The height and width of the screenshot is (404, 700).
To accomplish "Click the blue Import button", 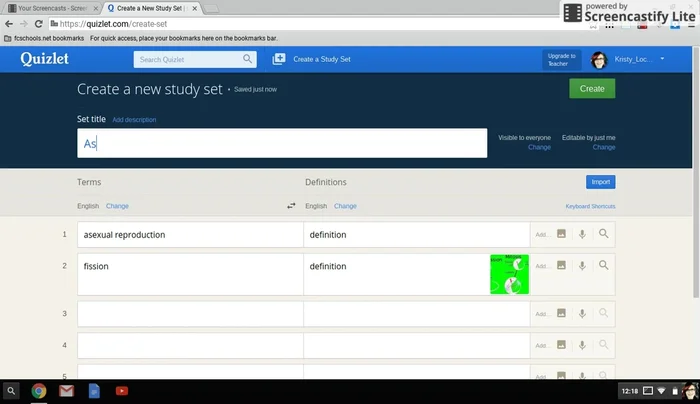I will pos(600,182).
